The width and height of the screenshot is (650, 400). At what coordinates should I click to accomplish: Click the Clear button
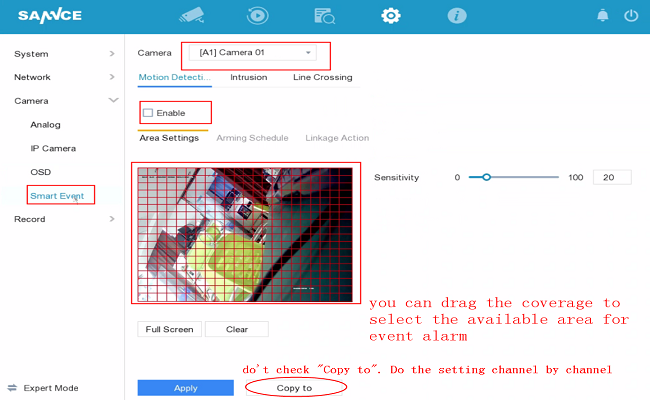coord(237,329)
